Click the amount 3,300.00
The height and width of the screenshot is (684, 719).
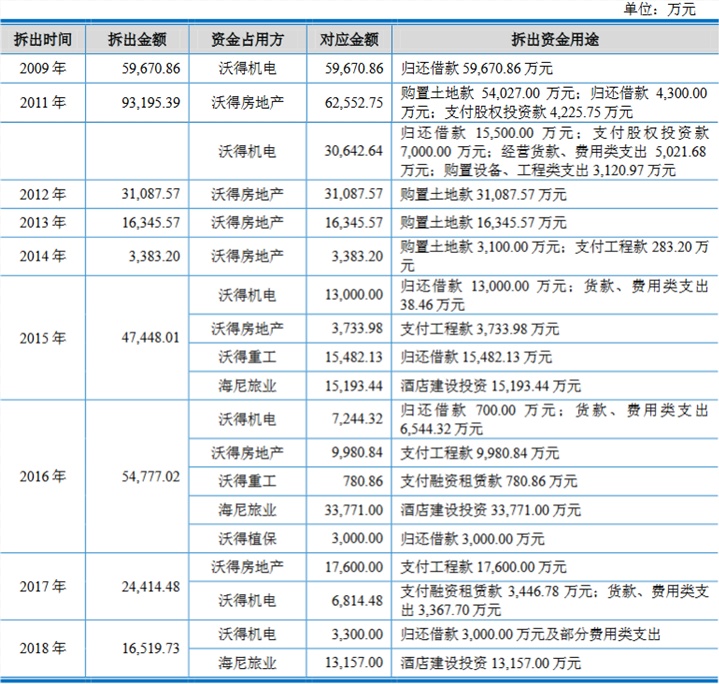358,634
